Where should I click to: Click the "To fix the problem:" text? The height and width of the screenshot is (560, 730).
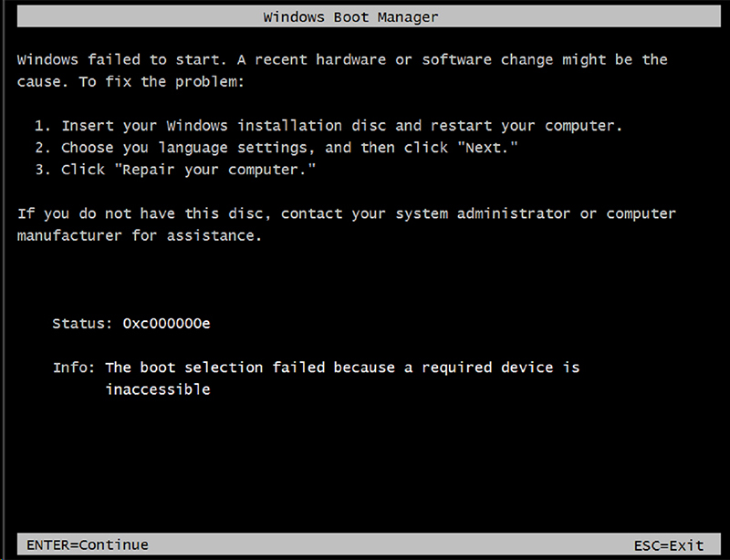162,82
